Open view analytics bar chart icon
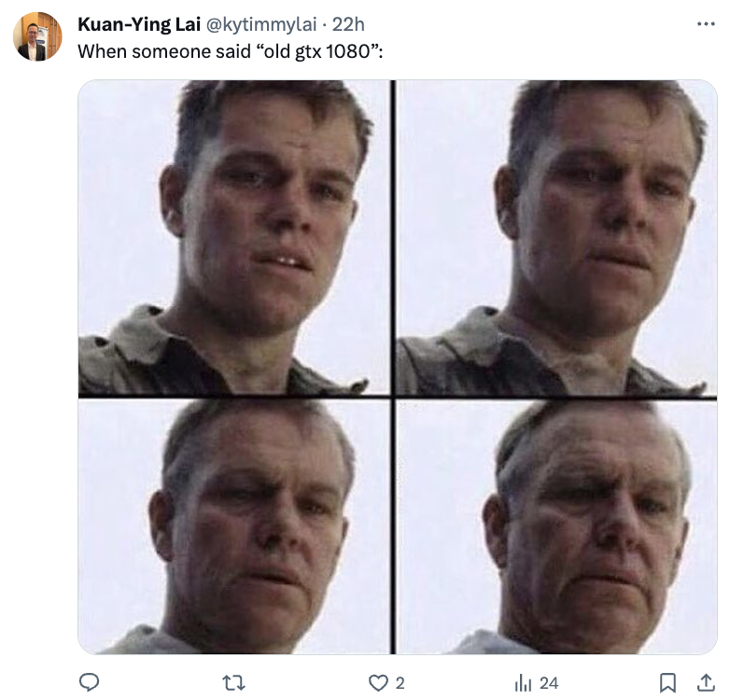 pos(524,683)
